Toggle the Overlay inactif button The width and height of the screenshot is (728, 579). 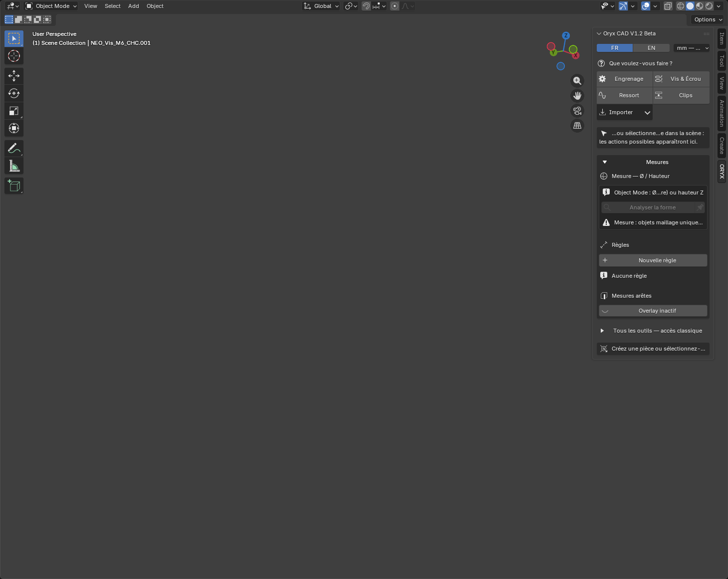[653, 311]
